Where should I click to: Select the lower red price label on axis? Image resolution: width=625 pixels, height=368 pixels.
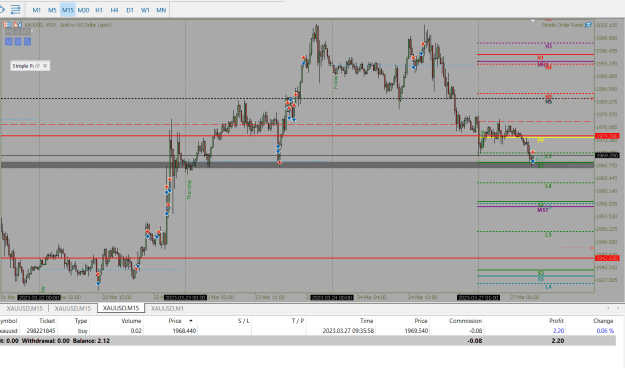(x=607, y=258)
